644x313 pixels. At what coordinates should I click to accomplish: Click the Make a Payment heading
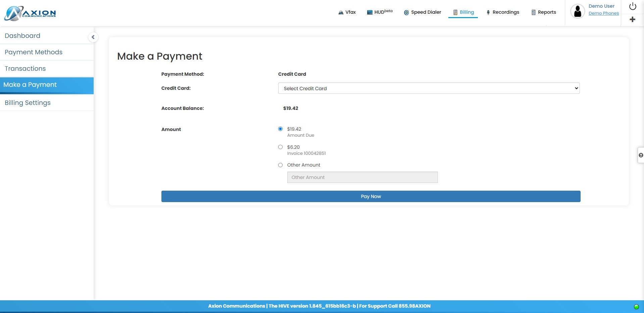pyautogui.click(x=160, y=56)
